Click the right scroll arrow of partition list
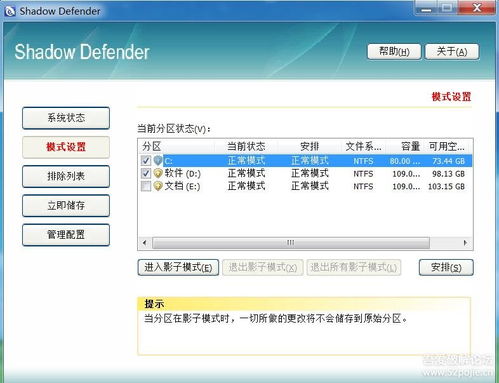The height and width of the screenshot is (383, 499). point(465,243)
